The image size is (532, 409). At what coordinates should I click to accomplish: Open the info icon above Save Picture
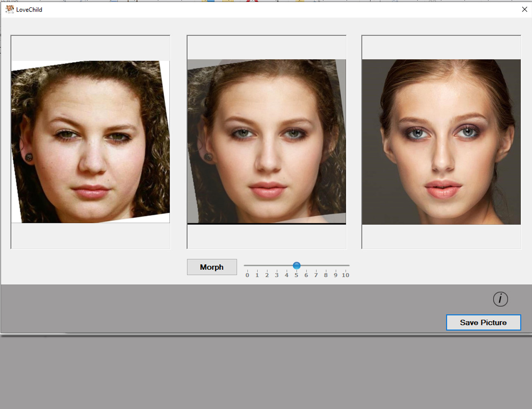click(x=500, y=299)
